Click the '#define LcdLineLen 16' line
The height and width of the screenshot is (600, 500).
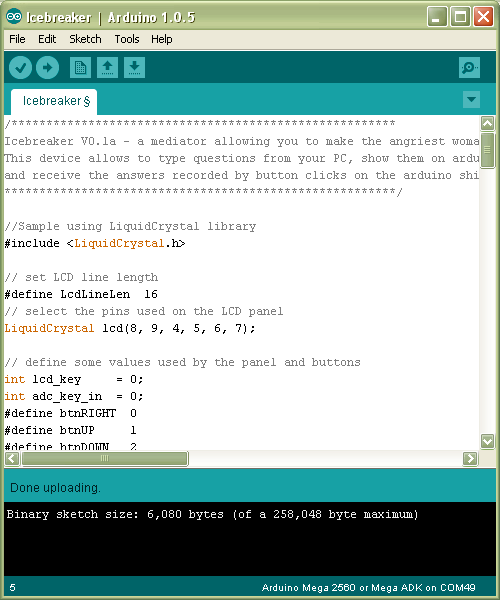81,294
